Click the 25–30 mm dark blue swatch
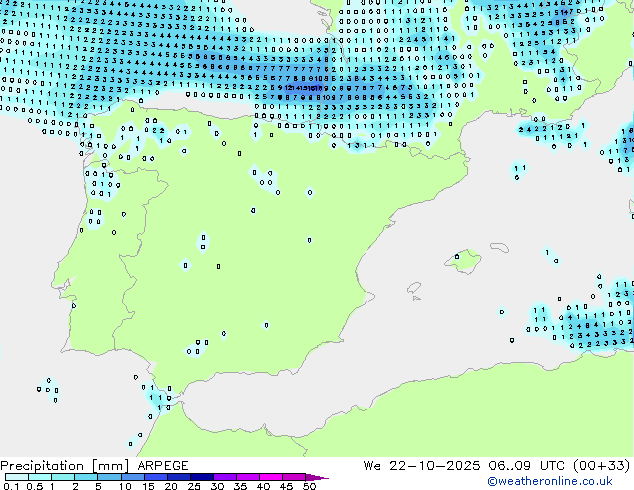 [201, 477]
